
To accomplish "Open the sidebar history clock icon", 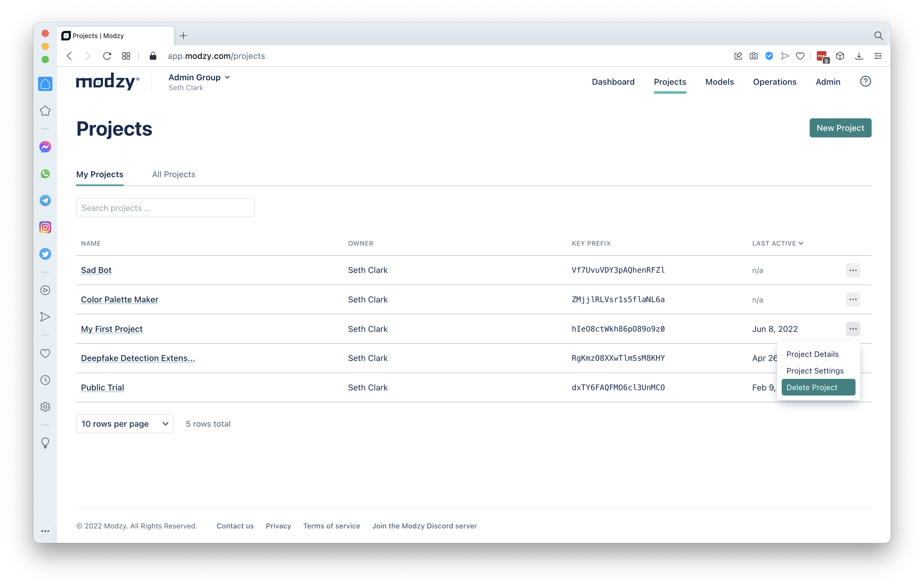I will [45, 380].
